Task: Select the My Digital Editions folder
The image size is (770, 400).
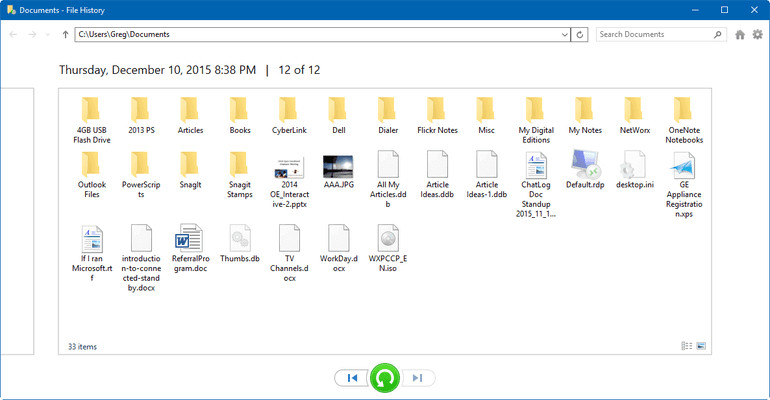Action: click(536, 120)
